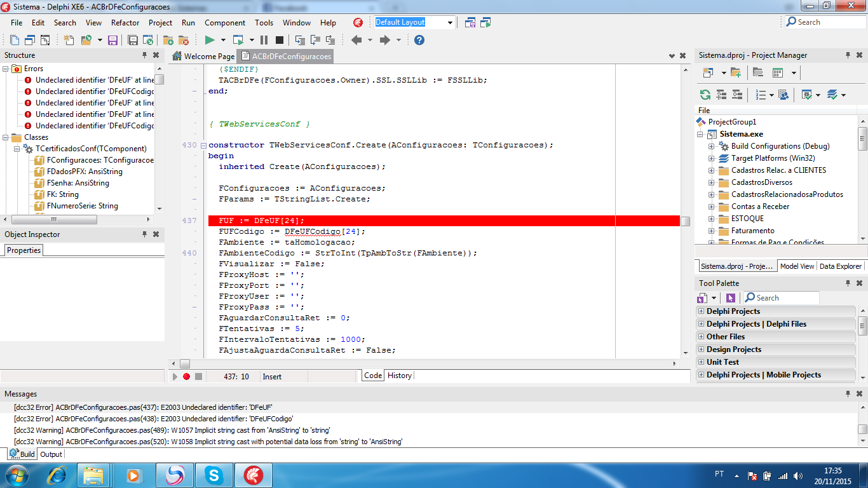Navigate Back with the left arrow
Screen dimensions: 868x488
pyautogui.click(x=356, y=40)
